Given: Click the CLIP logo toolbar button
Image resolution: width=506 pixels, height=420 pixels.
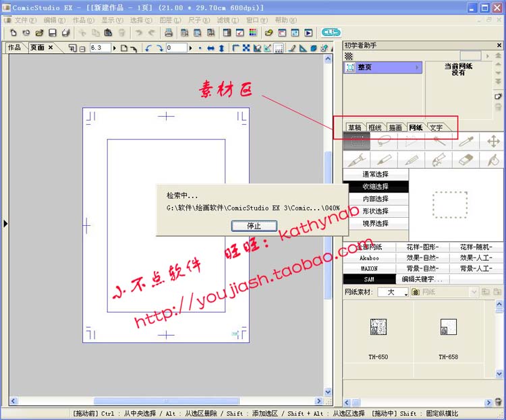Looking at the screenshot, I should coord(331,32).
